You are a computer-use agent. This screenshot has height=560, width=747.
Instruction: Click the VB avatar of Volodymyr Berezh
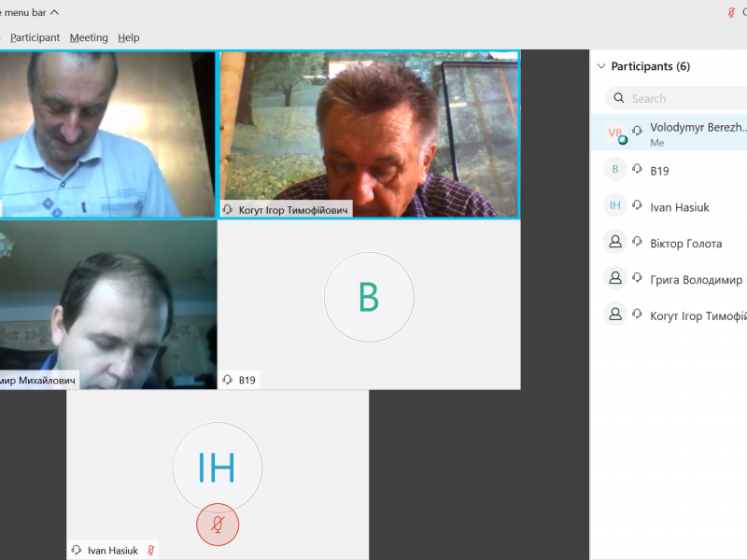tap(614, 133)
